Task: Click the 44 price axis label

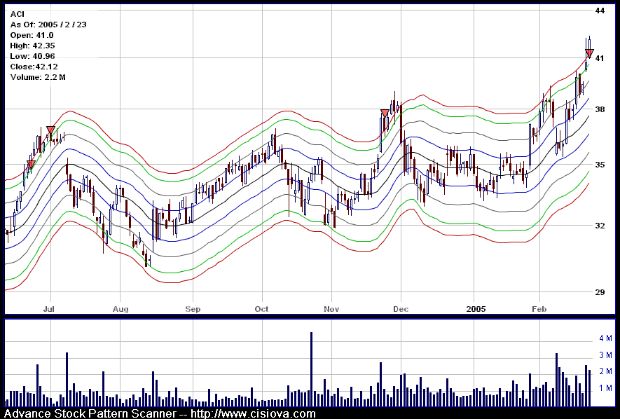Action: coord(600,11)
